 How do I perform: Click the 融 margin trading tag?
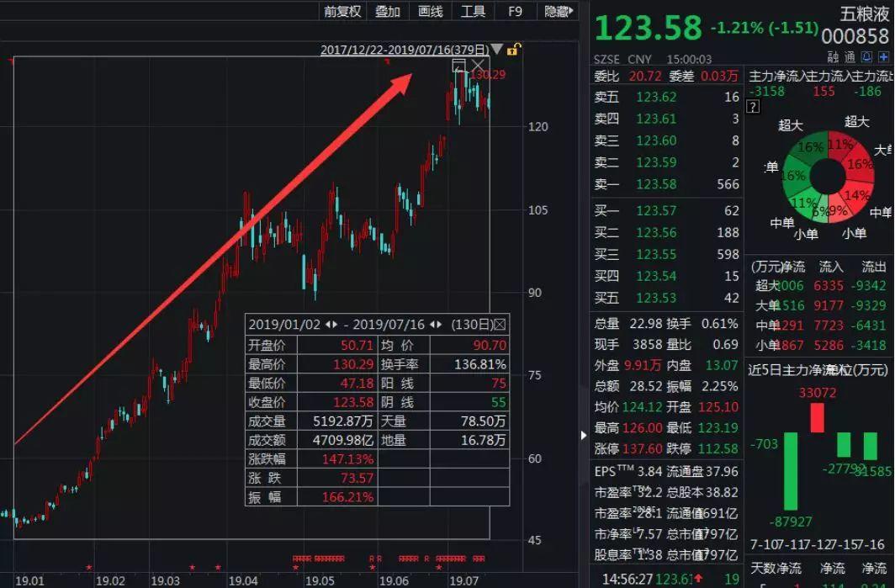[x=834, y=56]
